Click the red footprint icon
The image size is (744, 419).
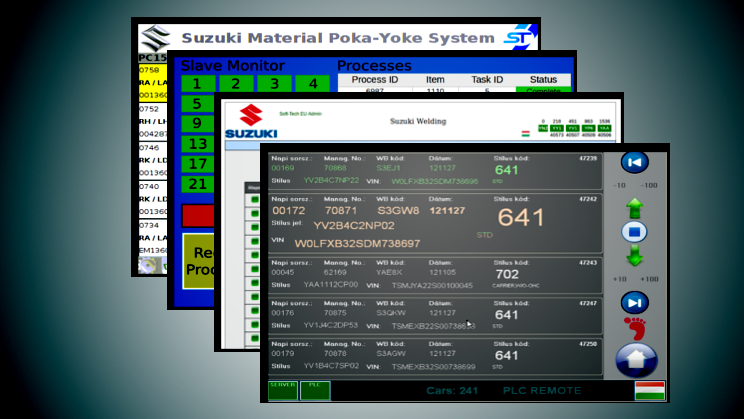[635, 328]
